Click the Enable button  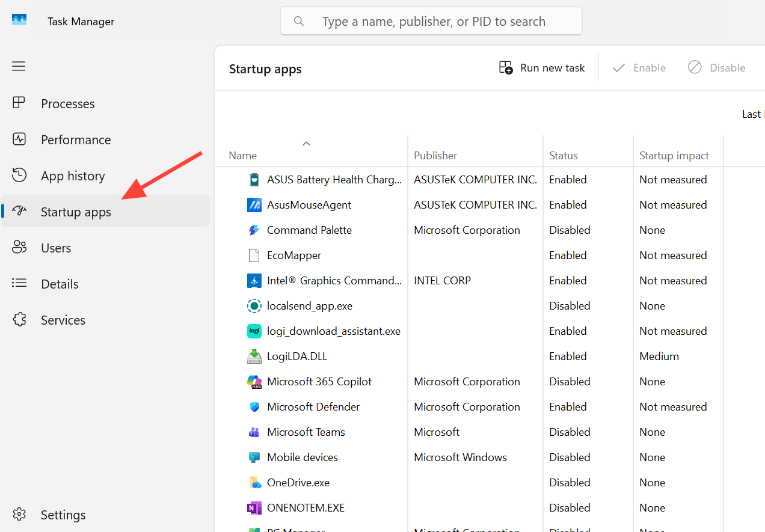pos(639,68)
